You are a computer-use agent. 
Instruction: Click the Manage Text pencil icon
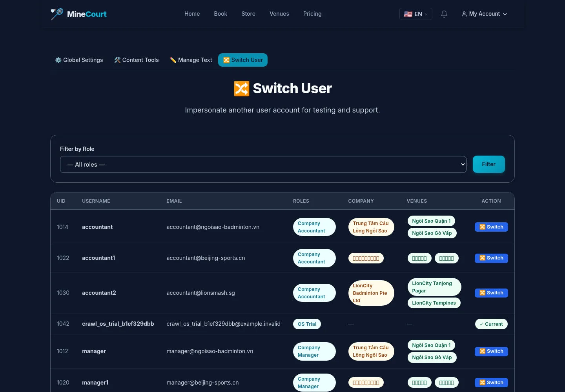click(173, 60)
